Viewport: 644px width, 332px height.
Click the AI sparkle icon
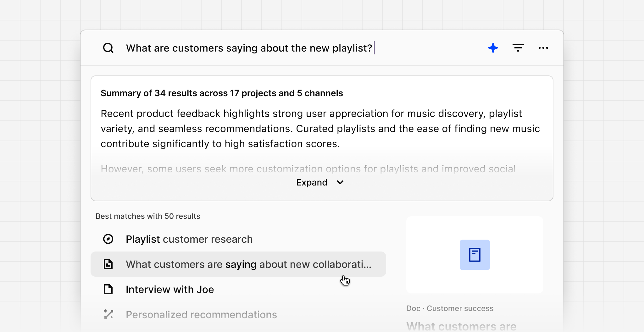[x=493, y=48]
